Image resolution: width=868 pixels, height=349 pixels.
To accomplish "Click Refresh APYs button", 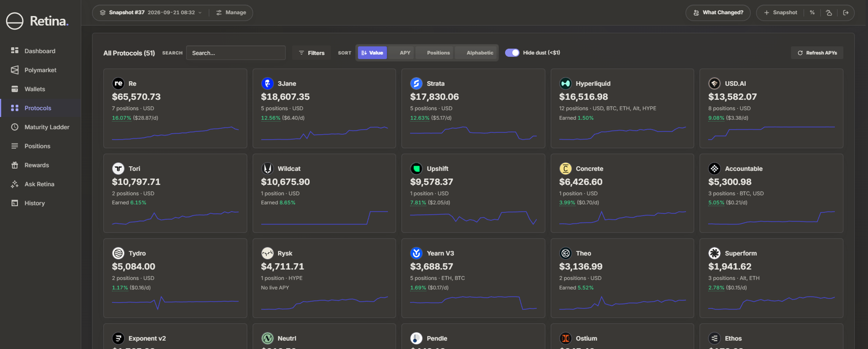I will coord(817,53).
